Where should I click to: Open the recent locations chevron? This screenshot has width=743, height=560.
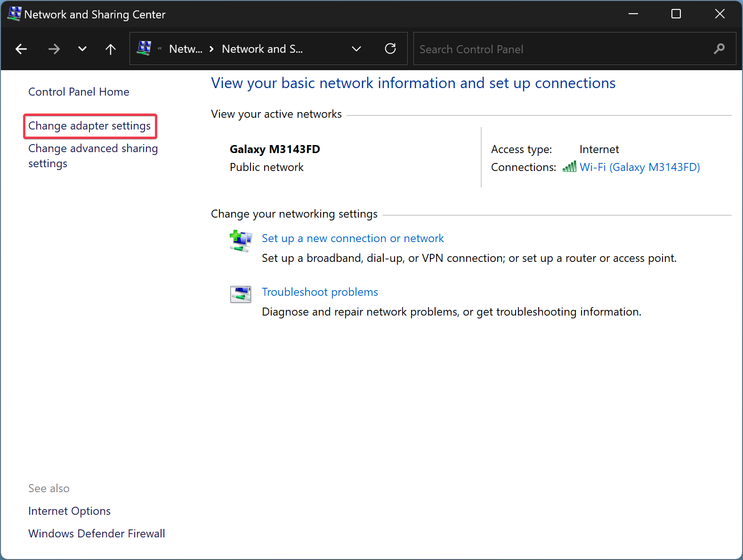[82, 49]
